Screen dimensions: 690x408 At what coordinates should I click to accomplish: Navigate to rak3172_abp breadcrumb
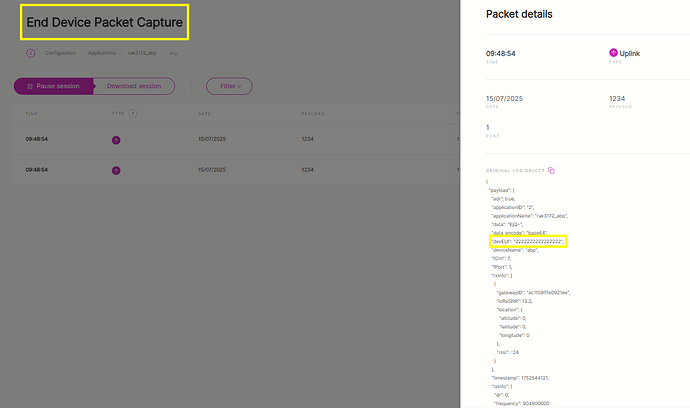143,52
